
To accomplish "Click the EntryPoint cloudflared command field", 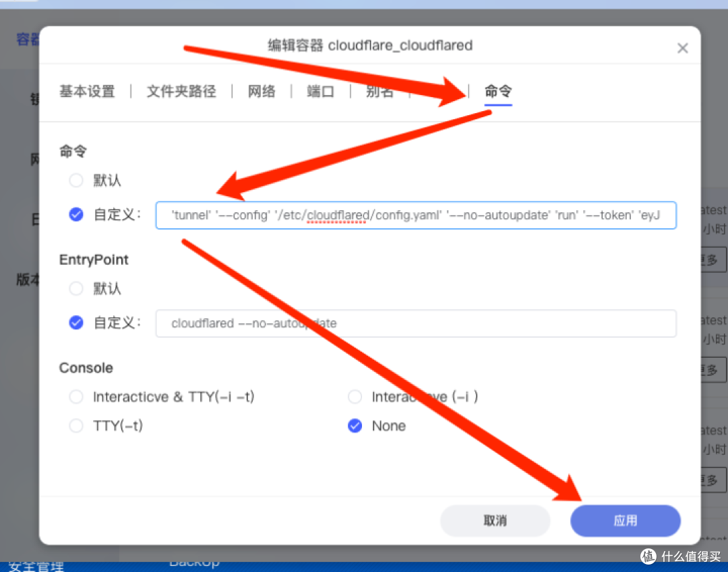I will 416,323.
